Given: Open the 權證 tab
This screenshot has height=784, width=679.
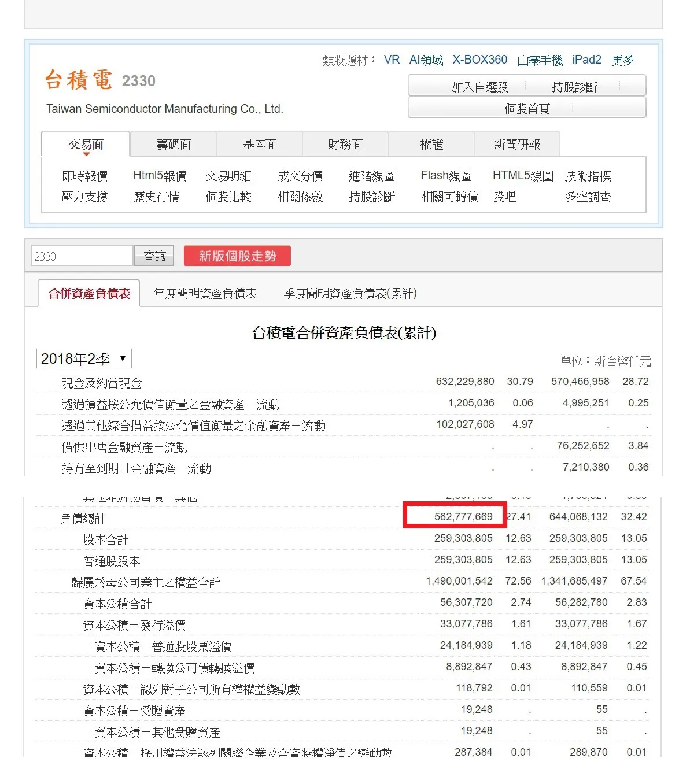Looking at the screenshot, I should 431,144.
